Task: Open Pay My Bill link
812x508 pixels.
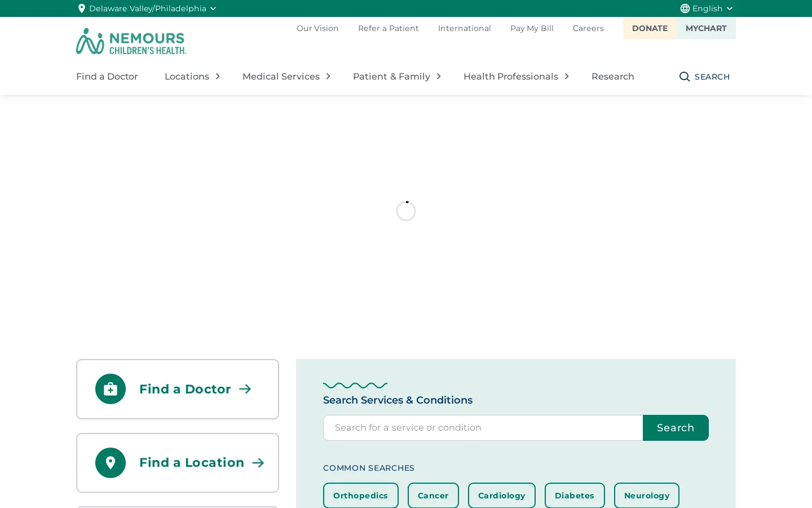Action: click(532, 28)
